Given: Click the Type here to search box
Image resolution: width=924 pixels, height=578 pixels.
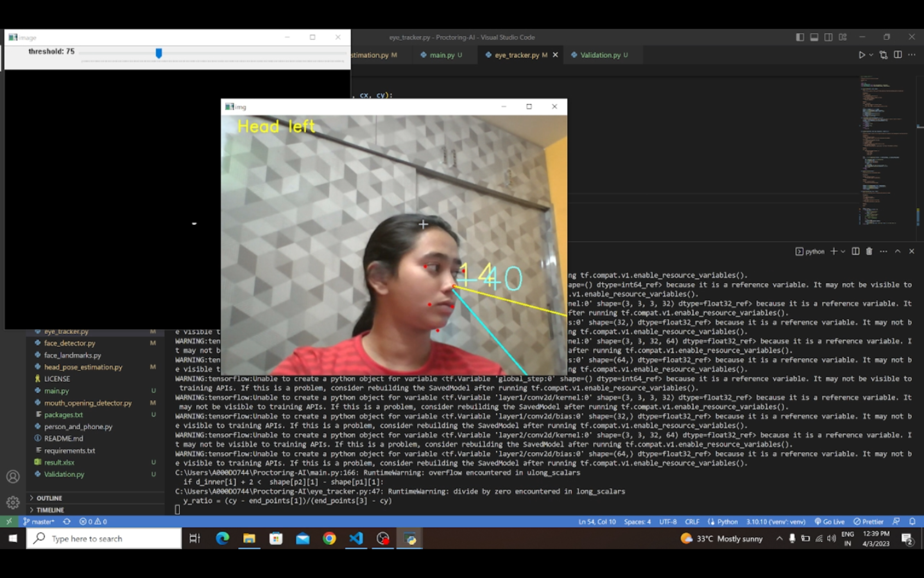Looking at the screenshot, I should point(104,538).
